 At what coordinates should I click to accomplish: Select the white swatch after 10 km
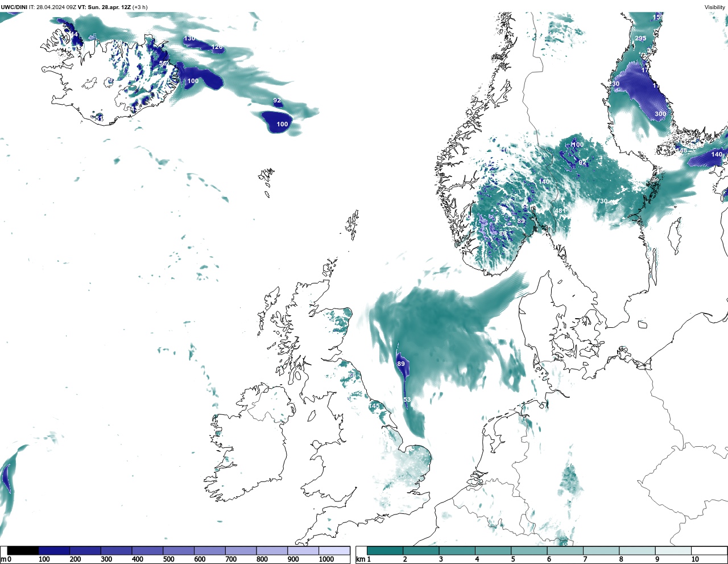709,551
